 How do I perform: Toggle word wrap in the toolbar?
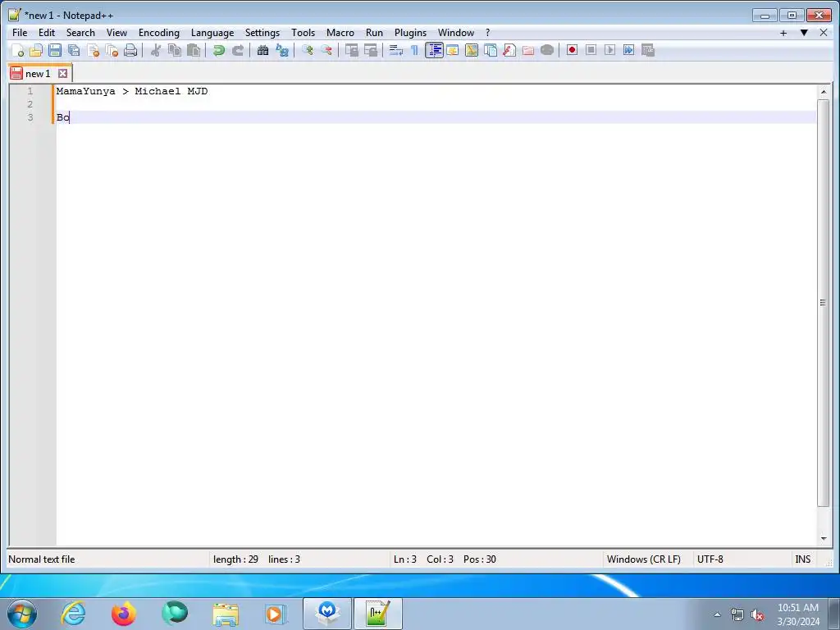point(396,50)
